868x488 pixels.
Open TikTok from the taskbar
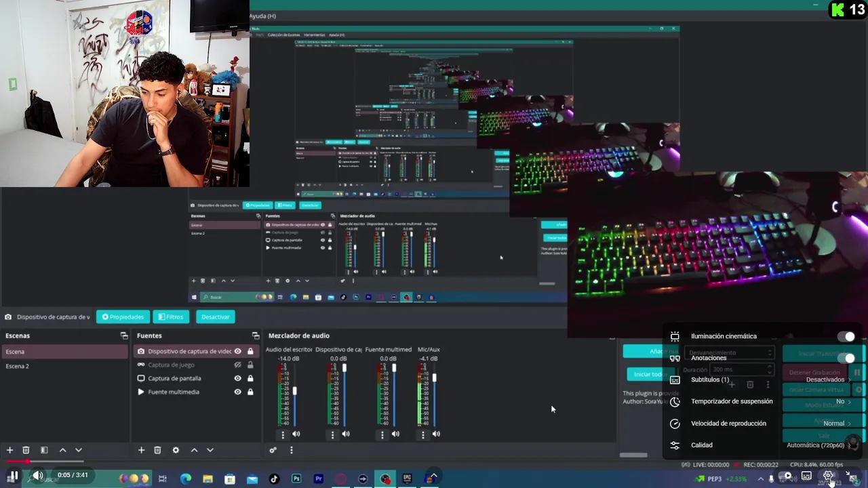tap(274, 479)
